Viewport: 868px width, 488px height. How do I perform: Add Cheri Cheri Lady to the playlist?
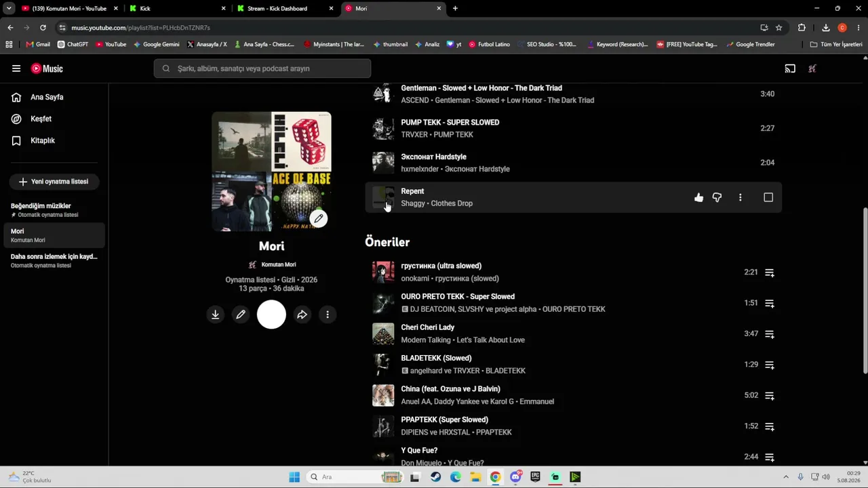(x=770, y=334)
